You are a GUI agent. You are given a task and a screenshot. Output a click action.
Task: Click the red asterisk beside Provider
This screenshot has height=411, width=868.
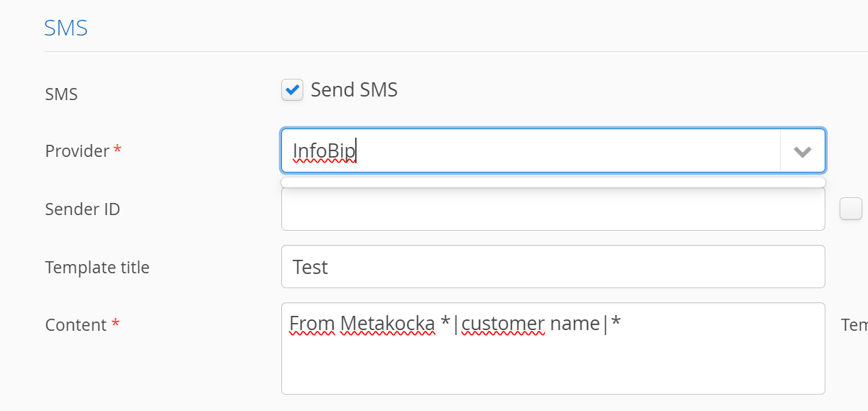tap(118, 150)
